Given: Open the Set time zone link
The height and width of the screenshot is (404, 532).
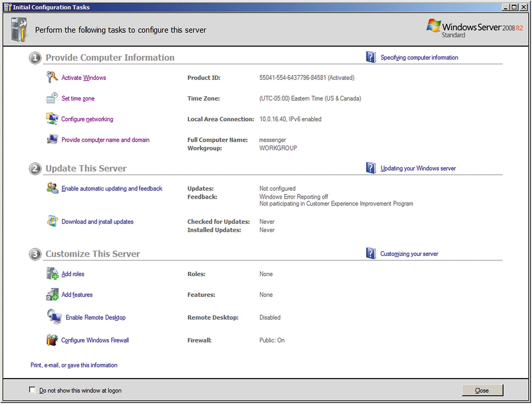Looking at the screenshot, I should coord(78,98).
